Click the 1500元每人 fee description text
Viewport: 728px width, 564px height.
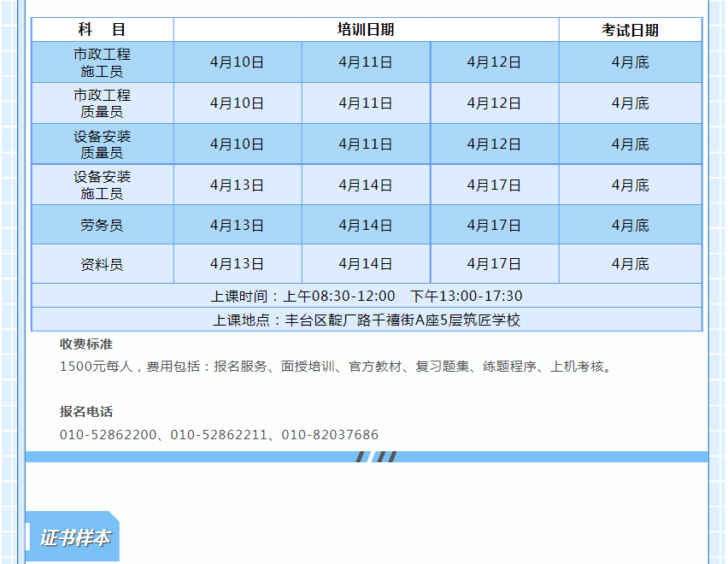[337, 367]
